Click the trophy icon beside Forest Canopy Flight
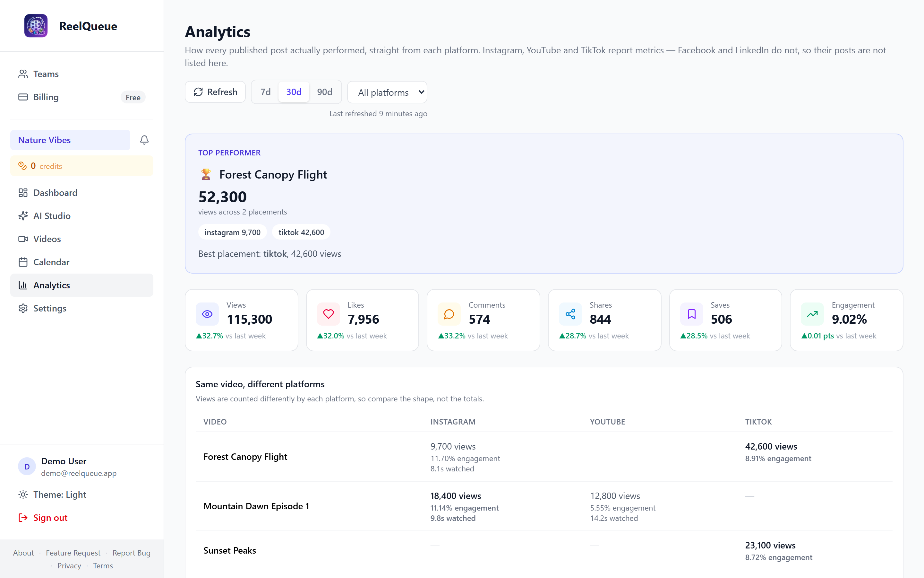The width and height of the screenshot is (924, 578). [206, 174]
